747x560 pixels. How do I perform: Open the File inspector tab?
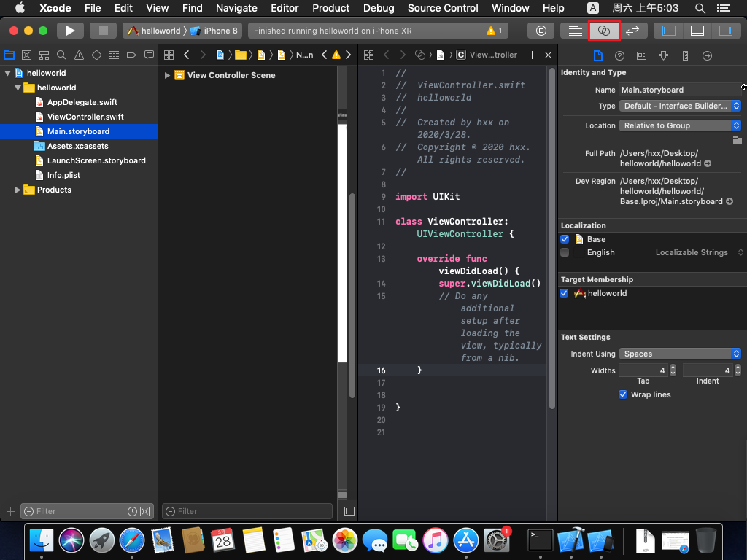point(598,55)
